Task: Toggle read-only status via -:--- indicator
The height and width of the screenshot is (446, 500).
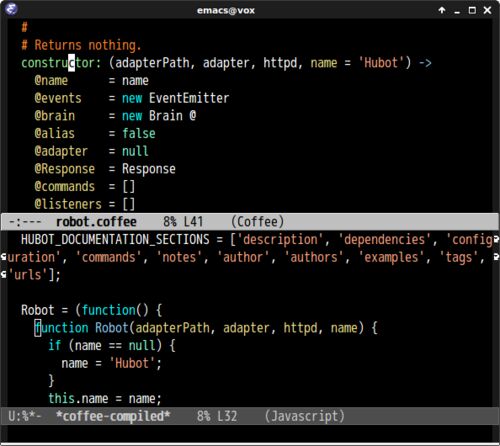Action: click(25, 222)
